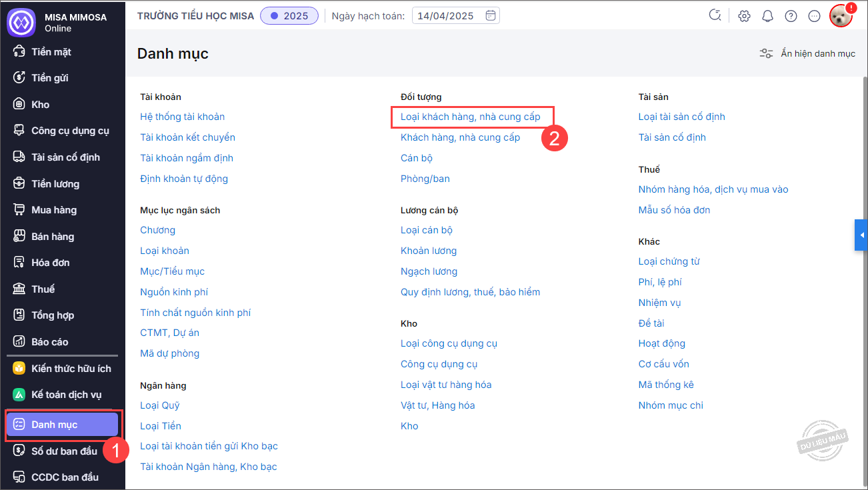Screen dimensions: 868x490
Task: Open Loại tài sản cố định link
Action: click(x=682, y=117)
